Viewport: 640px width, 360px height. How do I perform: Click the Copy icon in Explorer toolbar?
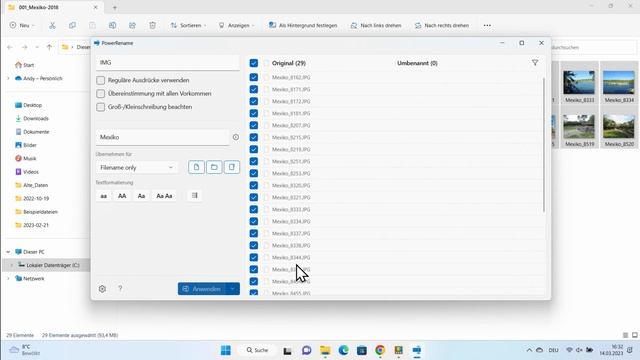tap(72, 25)
